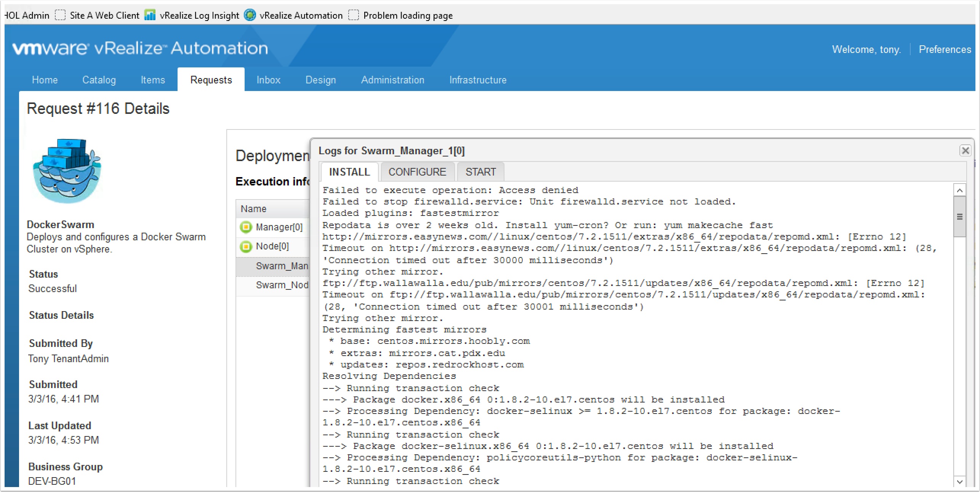Go to the Administration tab
The width and height of the screenshot is (980, 492).
[x=392, y=80]
